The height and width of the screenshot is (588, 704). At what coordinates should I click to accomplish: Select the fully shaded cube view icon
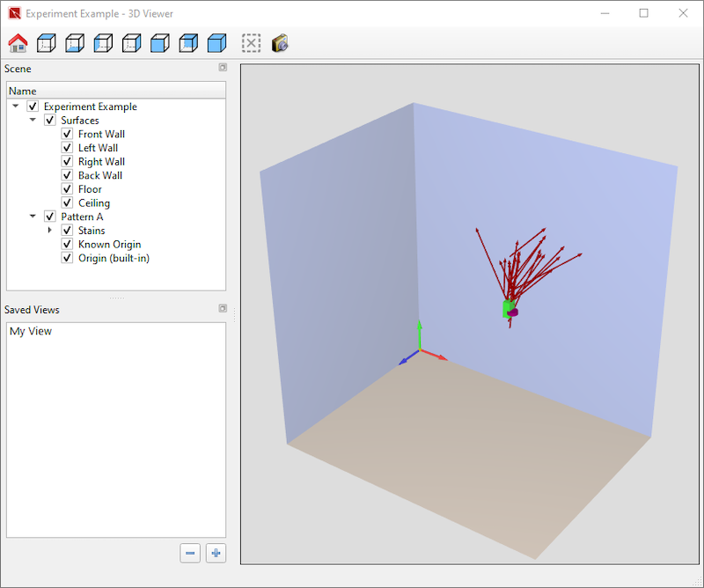click(216, 44)
